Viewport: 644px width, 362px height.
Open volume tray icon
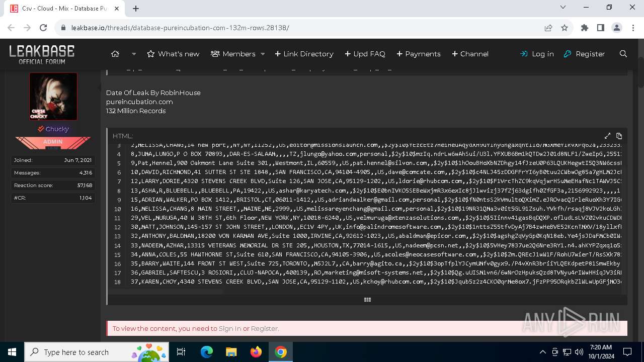tap(579, 352)
